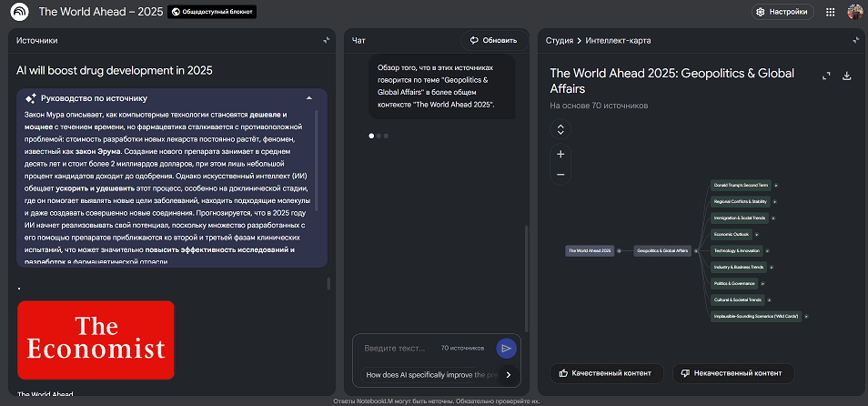The height and width of the screenshot is (406, 868).
Task: Toggle expand/collapse all mind map nodes
Action: (x=560, y=129)
